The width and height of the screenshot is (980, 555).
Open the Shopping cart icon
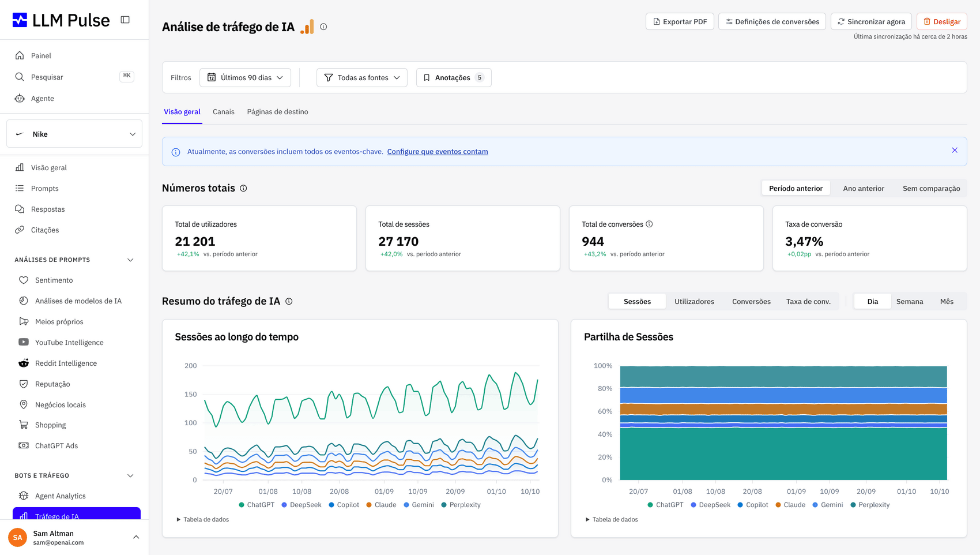(24, 425)
